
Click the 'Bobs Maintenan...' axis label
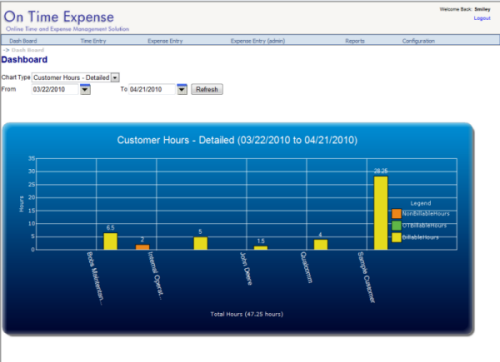(95, 278)
